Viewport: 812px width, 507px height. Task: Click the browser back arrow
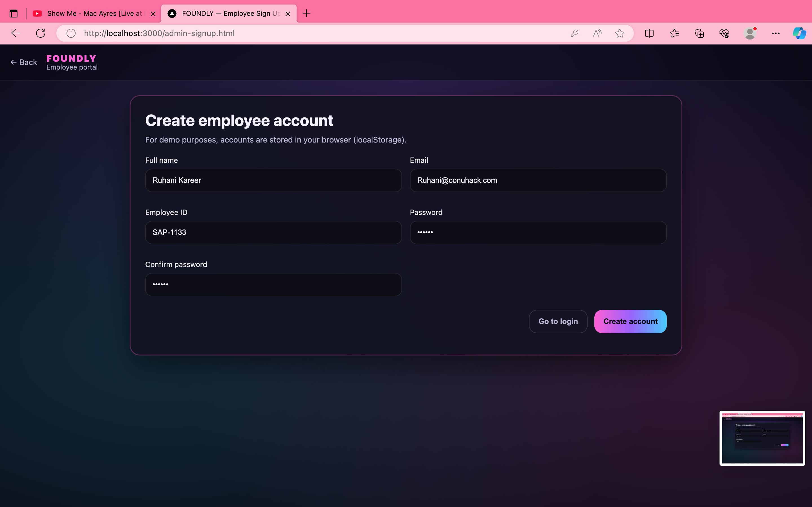pyautogui.click(x=16, y=33)
